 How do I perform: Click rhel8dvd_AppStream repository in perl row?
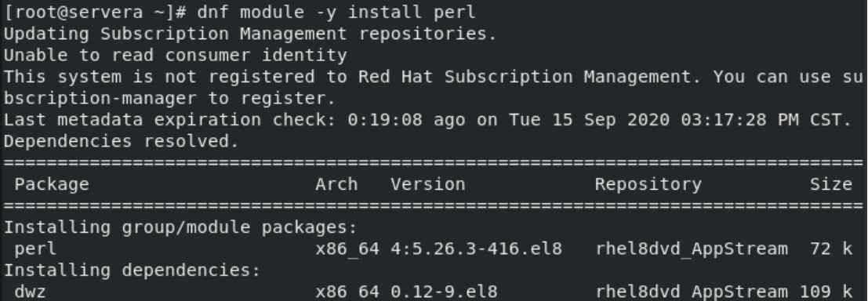[x=692, y=249]
